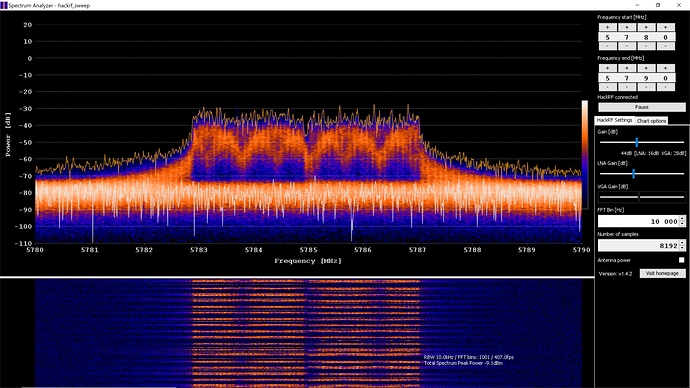Decrement thousands digit of Frequency start
Screen dimensions: 690x388
tap(607, 46)
